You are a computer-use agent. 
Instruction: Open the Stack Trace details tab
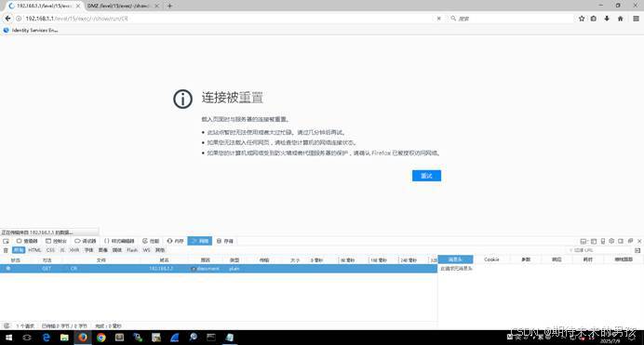pos(624,259)
